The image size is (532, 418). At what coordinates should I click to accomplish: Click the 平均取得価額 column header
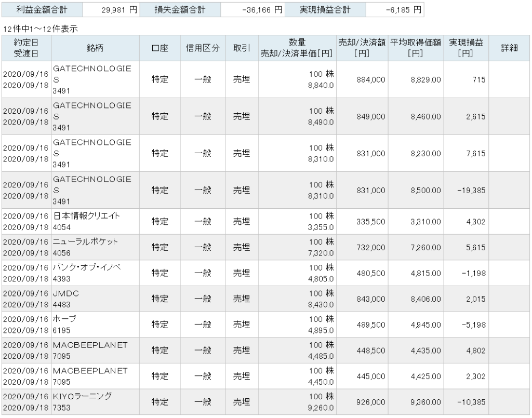click(416, 48)
